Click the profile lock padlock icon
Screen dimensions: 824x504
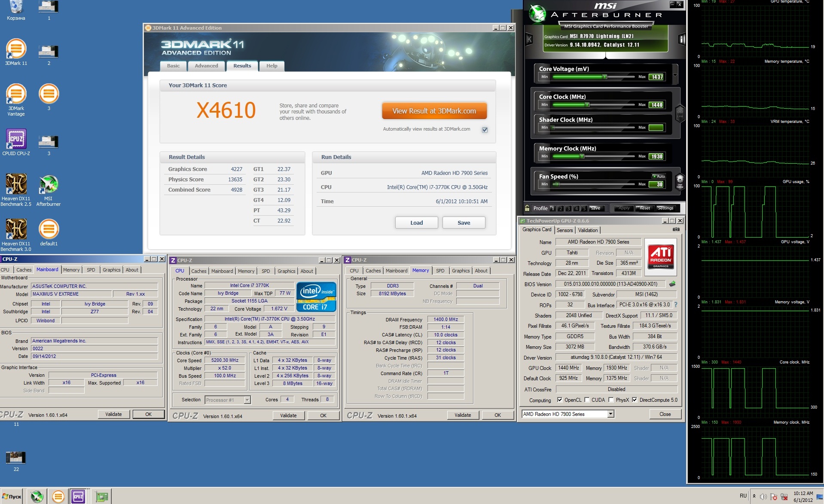(527, 208)
